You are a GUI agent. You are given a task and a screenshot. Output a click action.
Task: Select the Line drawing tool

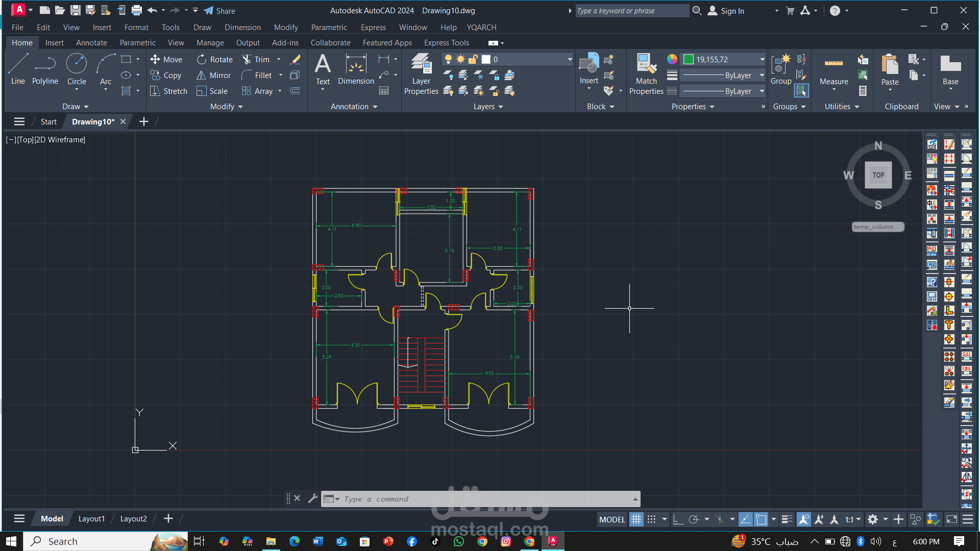click(x=18, y=69)
